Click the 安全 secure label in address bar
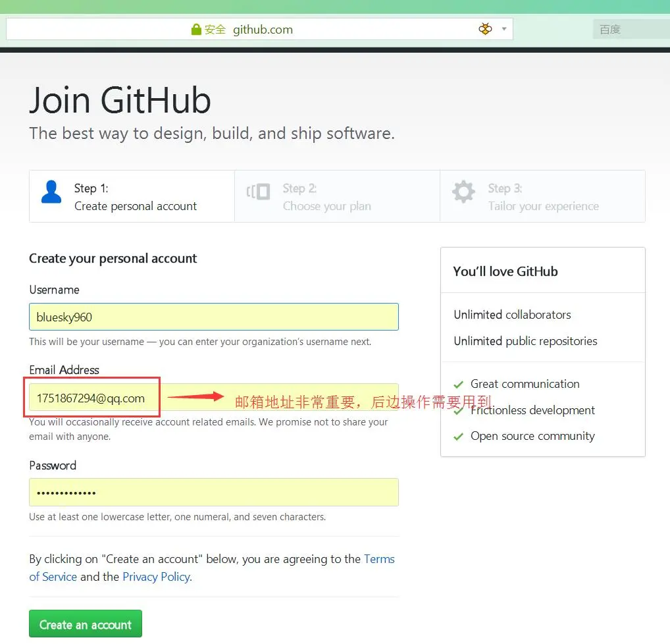Screen dimensions: 670x644 tap(215, 30)
